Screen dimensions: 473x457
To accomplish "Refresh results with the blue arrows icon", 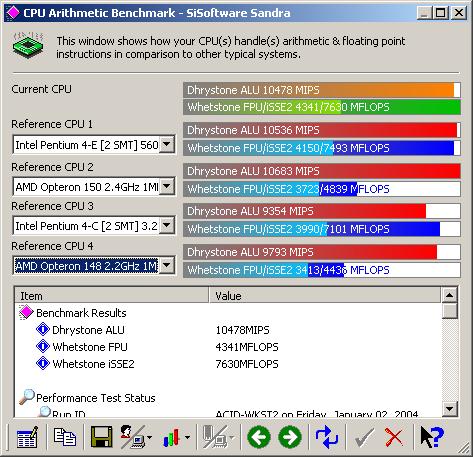I will pos(327,437).
